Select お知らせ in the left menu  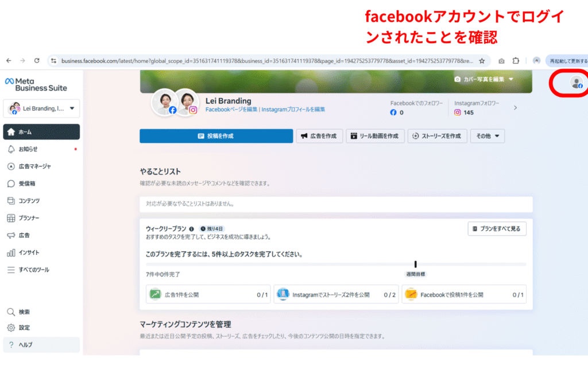pos(28,149)
